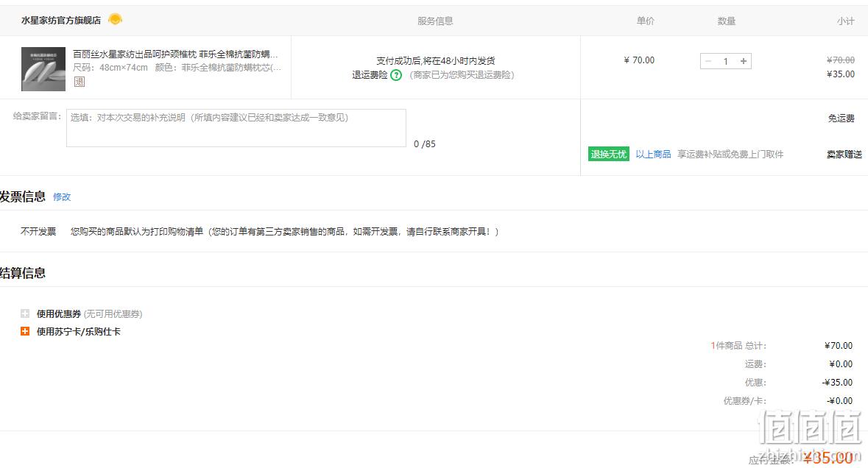Viewport: 868px width, 468px height.
Task: Click the orange store badge icon beside 水星家纺官方旗舰店
Action: coord(115,19)
